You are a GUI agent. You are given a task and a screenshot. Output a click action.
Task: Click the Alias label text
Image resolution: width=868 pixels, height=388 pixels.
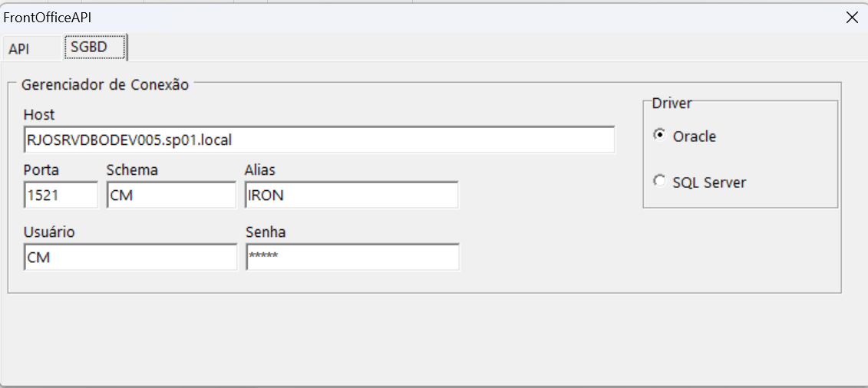[x=260, y=169]
